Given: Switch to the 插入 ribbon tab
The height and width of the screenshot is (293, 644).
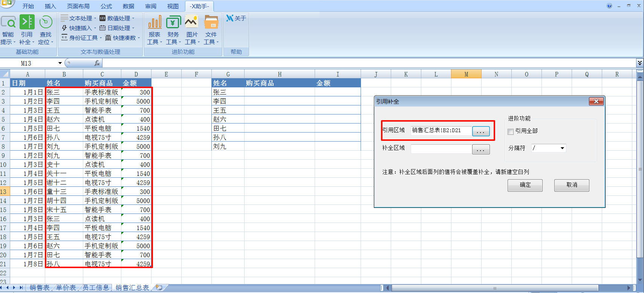Looking at the screenshot, I should (50, 6).
